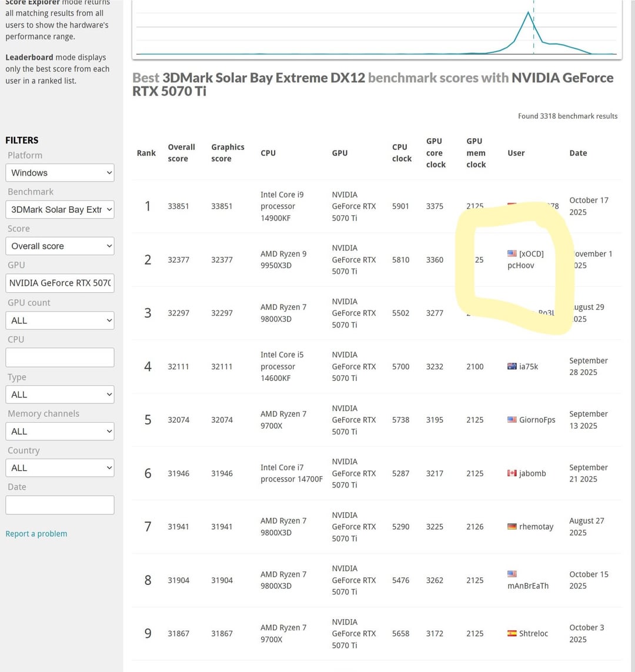Click the Australian flag icon beside ia75k
Viewport: 635px width, 672px height.
click(512, 366)
